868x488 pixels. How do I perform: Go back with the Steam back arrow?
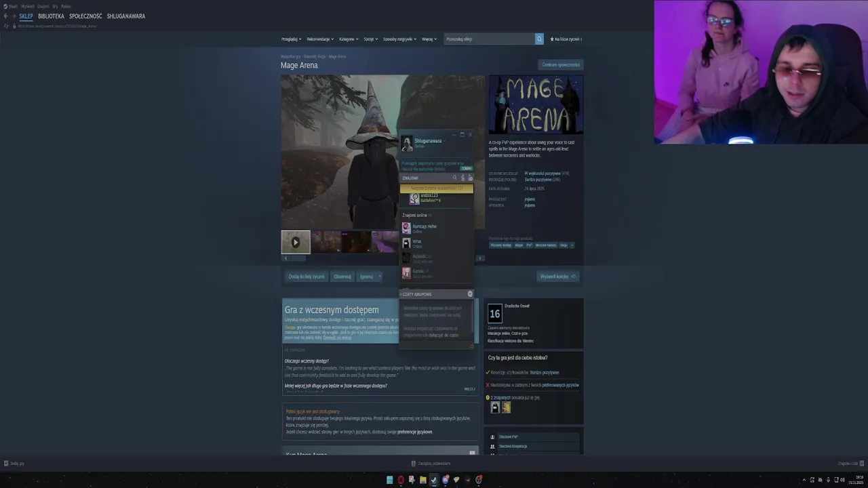(x=6, y=16)
